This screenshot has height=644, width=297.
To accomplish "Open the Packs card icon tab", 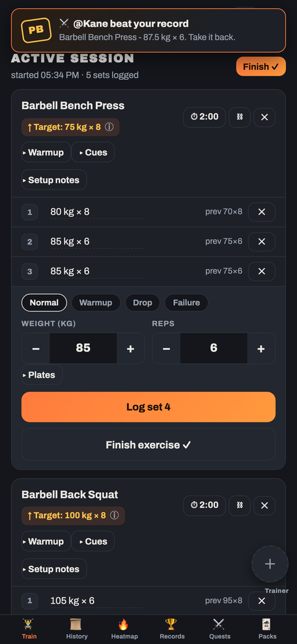I will click(x=267, y=629).
